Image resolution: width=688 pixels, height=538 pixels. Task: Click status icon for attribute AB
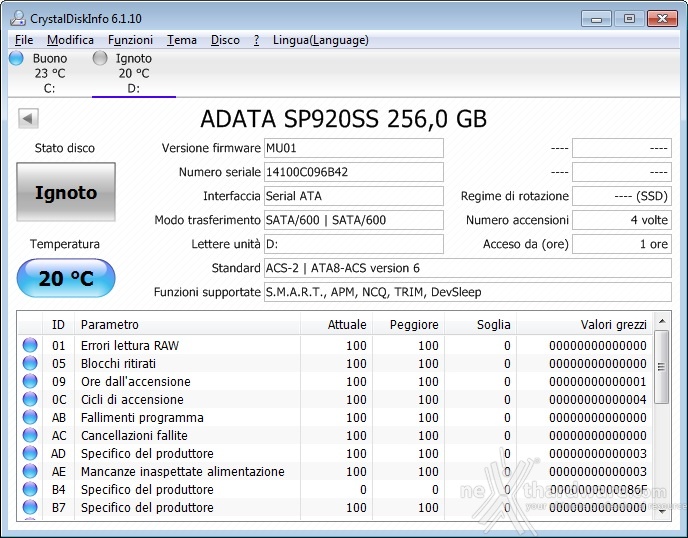[x=30, y=417]
